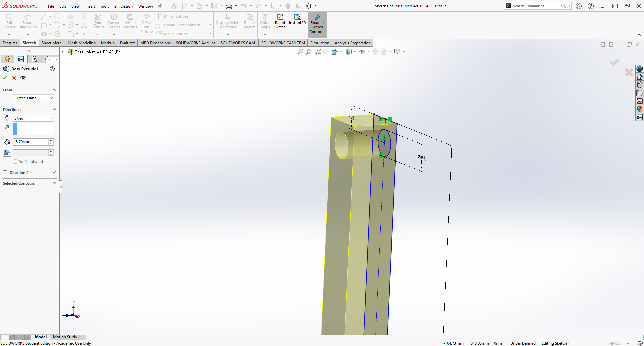Collapse the From section
This screenshot has height=346, width=644.
(54, 90)
